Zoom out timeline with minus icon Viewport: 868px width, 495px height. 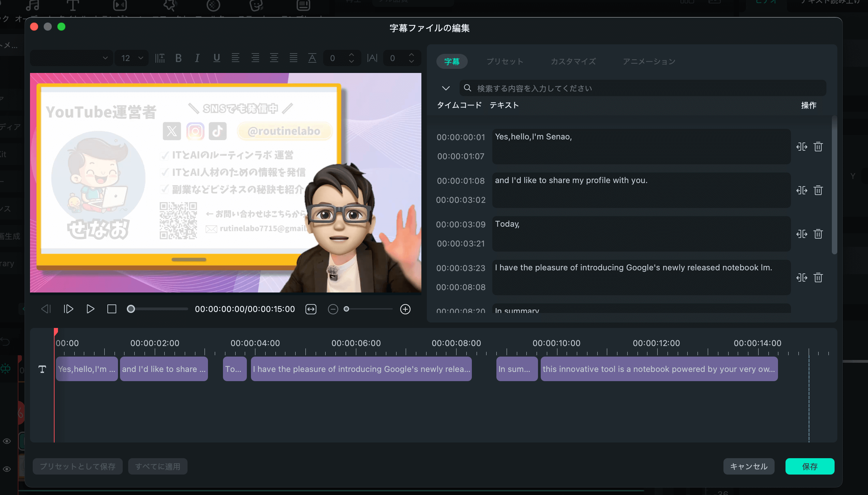333,309
